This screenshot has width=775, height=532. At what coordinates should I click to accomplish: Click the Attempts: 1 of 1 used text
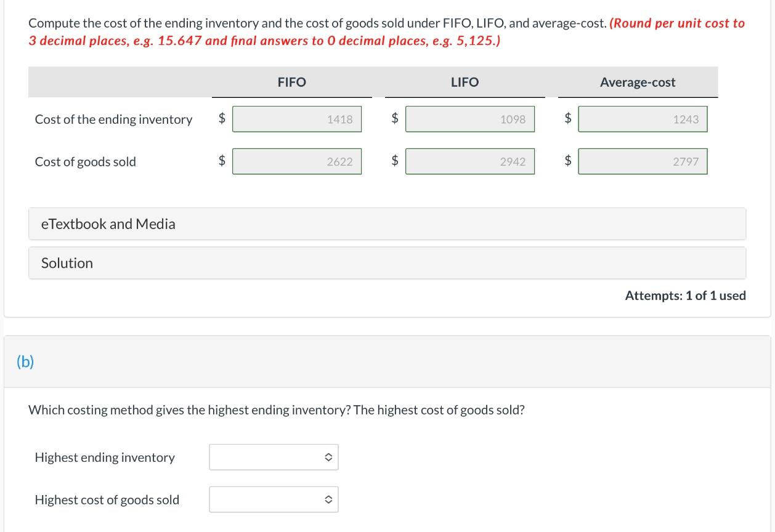click(x=686, y=296)
